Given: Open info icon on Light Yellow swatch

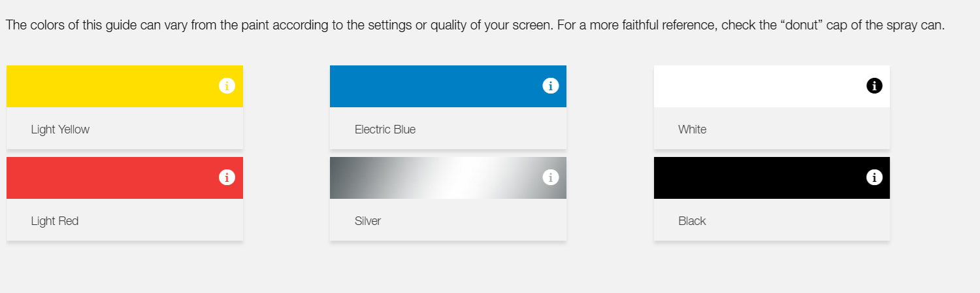Looking at the screenshot, I should 227,86.
